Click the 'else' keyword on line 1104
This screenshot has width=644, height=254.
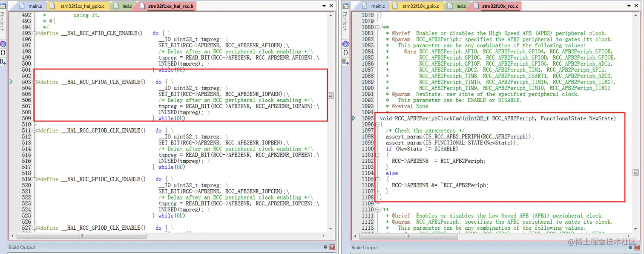coord(392,173)
